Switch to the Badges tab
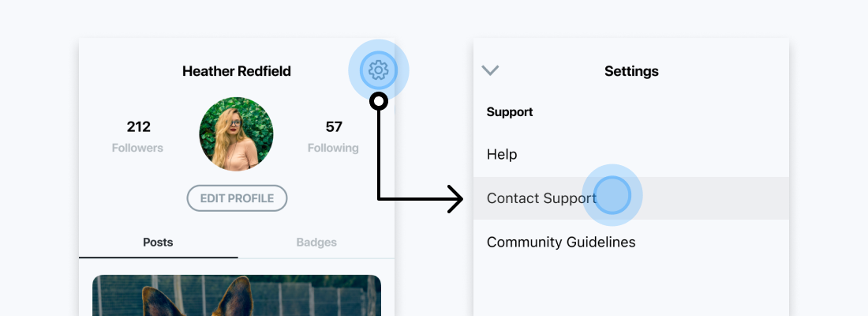 (316, 243)
